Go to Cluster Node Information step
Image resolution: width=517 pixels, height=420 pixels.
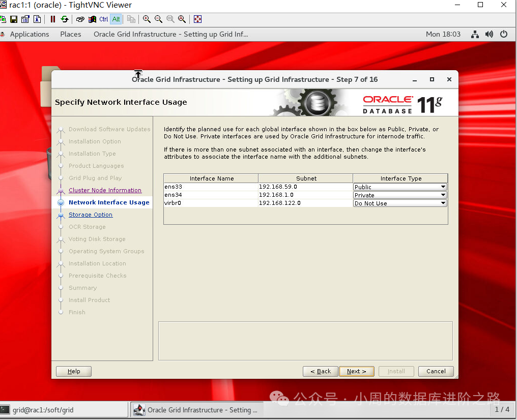pos(105,190)
